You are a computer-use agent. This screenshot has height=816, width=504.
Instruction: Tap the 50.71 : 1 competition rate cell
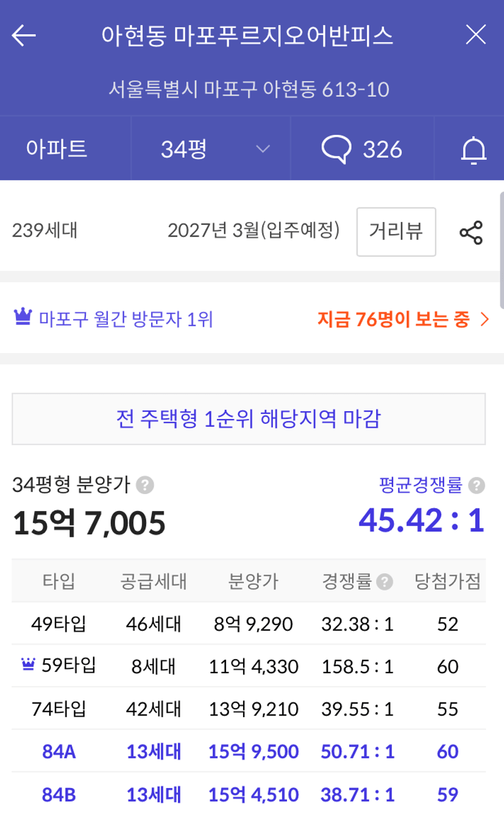tap(357, 751)
